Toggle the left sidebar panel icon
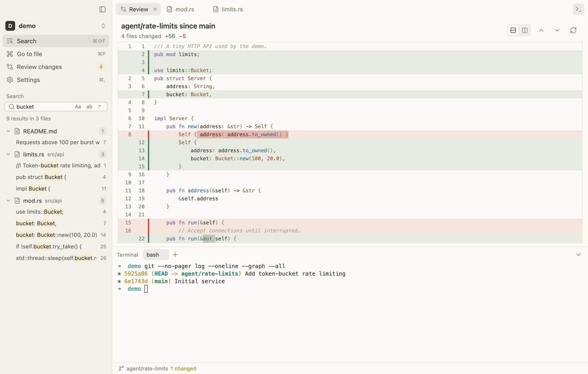The image size is (588, 374). (x=103, y=9)
